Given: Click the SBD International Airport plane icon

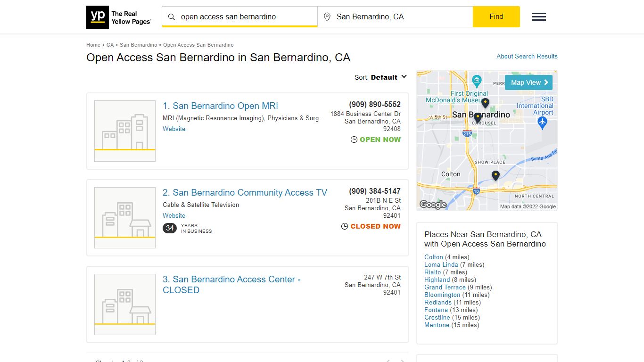Looking at the screenshot, I should tap(542, 123).
